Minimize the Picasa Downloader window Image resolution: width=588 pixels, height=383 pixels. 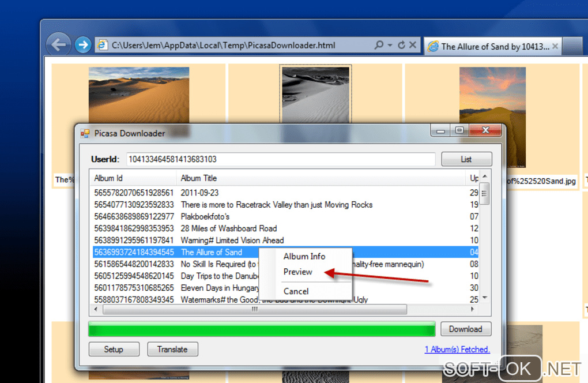[x=440, y=130]
